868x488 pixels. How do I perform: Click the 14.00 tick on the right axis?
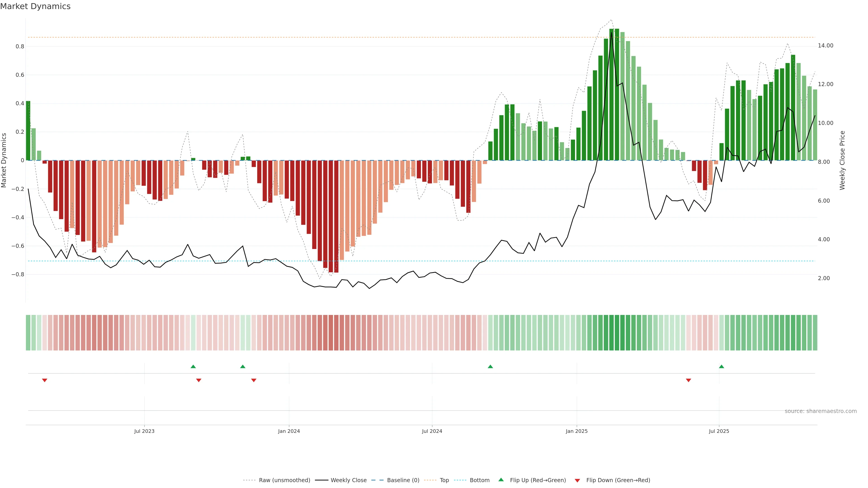[x=826, y=45]
